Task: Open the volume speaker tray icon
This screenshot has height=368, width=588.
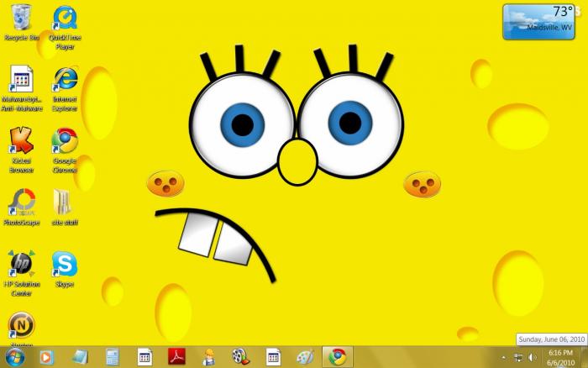Action: (532, 357)
